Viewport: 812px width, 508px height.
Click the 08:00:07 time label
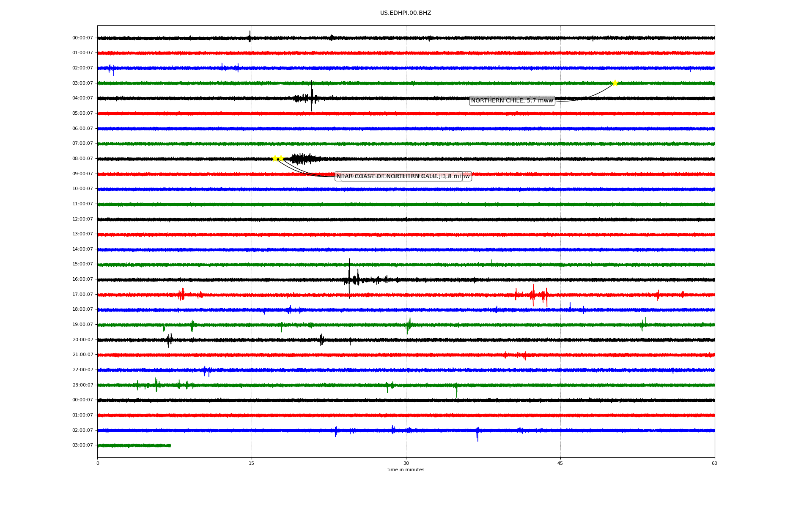tap(82, 159)
